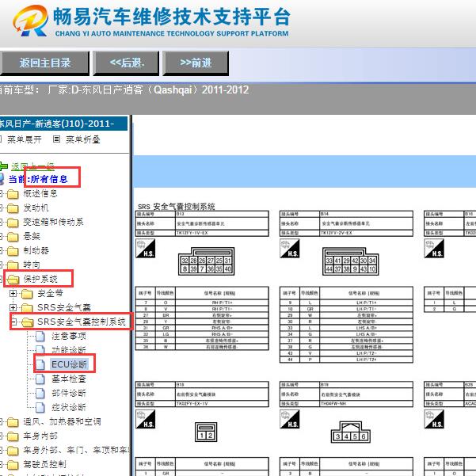Go forward with >>前进 button
This screenshot has width=476, height=476.
point(196,63)
